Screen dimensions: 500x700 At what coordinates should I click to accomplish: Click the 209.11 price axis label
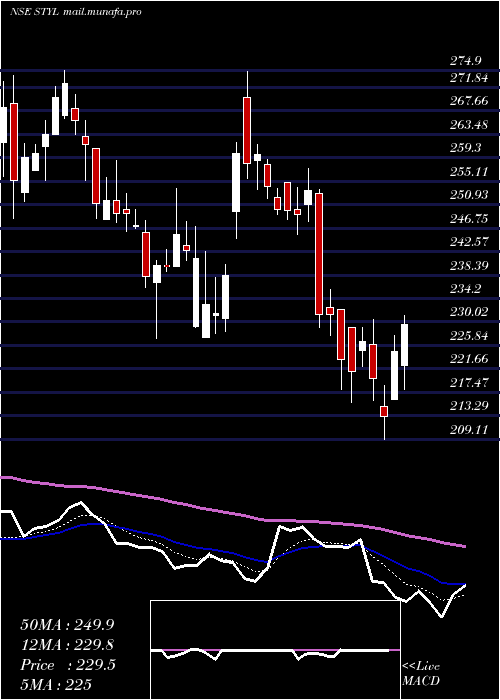468,430
